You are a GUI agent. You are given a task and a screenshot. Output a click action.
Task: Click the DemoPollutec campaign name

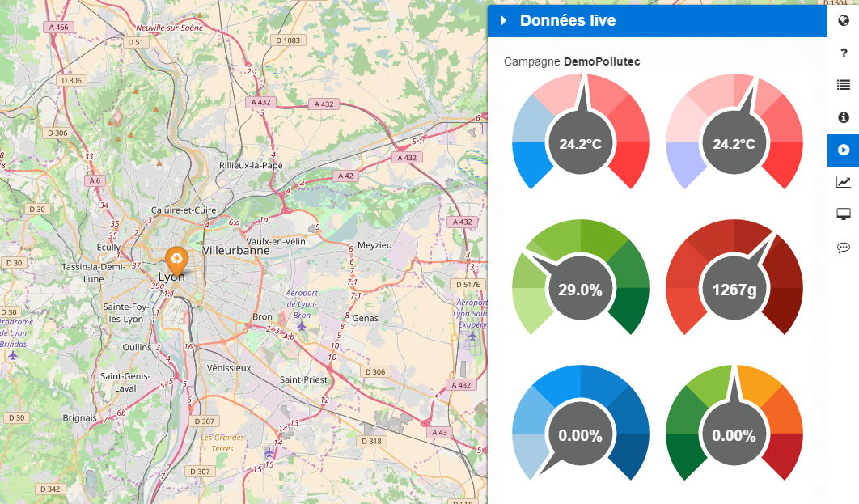coord(602,61)
